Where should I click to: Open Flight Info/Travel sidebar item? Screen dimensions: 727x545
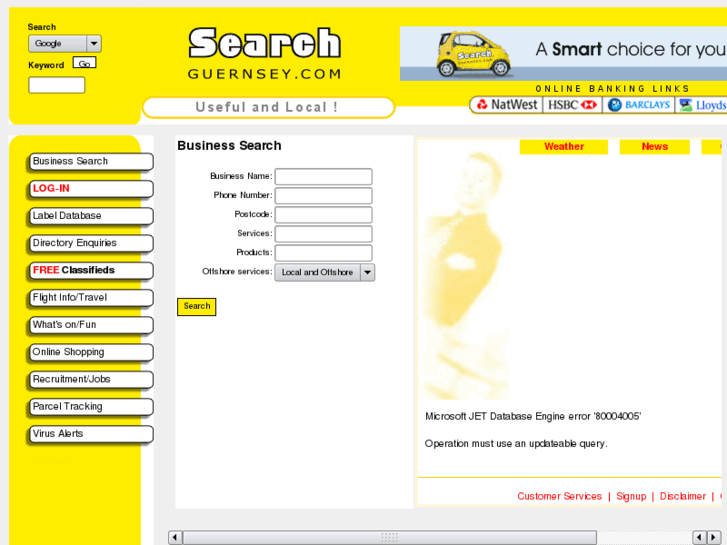[91, 298]
